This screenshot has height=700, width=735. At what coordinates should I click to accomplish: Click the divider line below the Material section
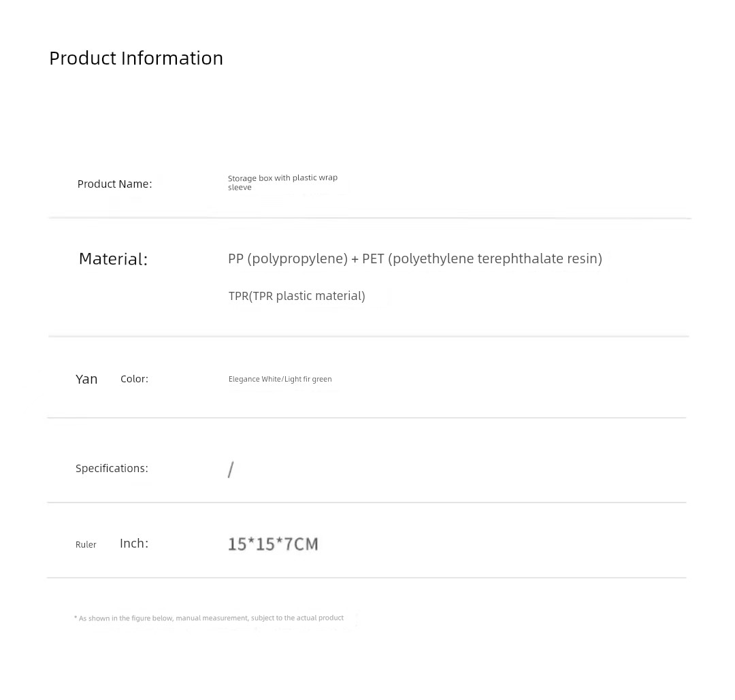[368, 336]
